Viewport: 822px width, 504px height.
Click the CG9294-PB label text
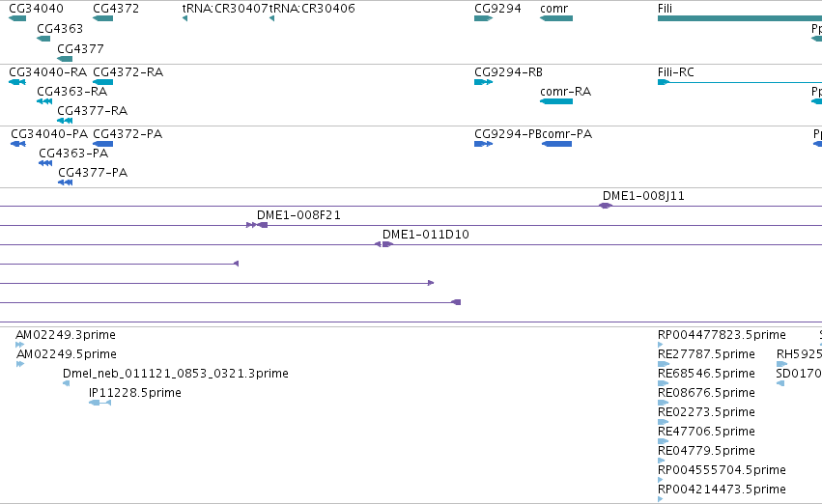pyautogui.click(x=508, y=133)
